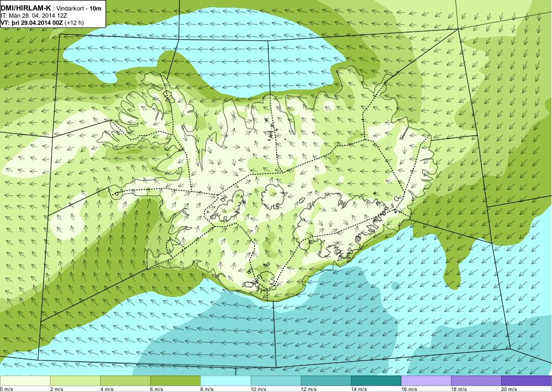This screenshot has width=552, height=392.
Task: Click the legend swatch between 0 and 2 m/s
Action: click(25, 381)
